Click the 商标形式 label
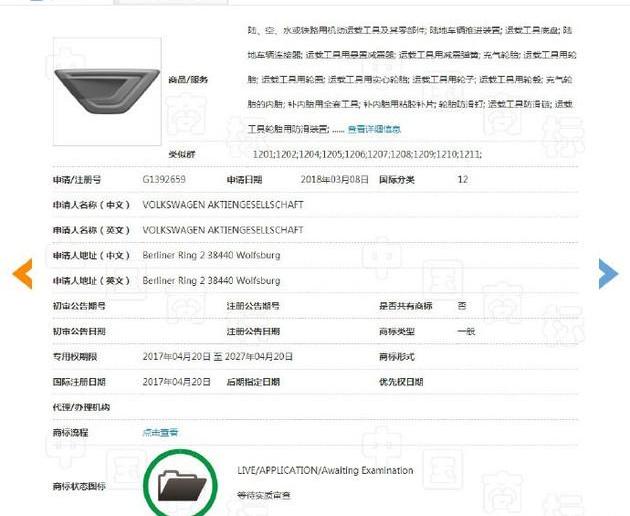 point(397,356)
